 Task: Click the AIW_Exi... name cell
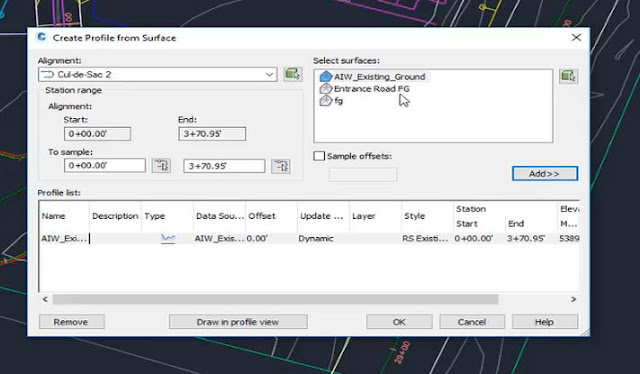point(64,238)
